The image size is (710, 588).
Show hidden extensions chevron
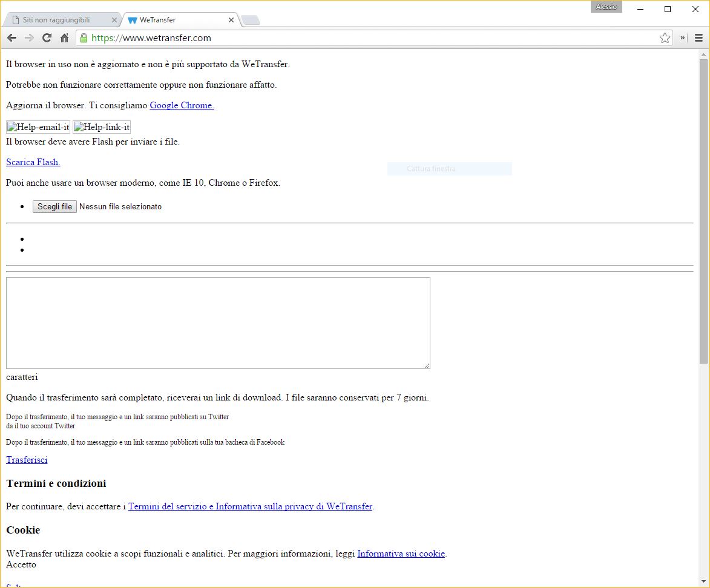(x=683, y=38)
